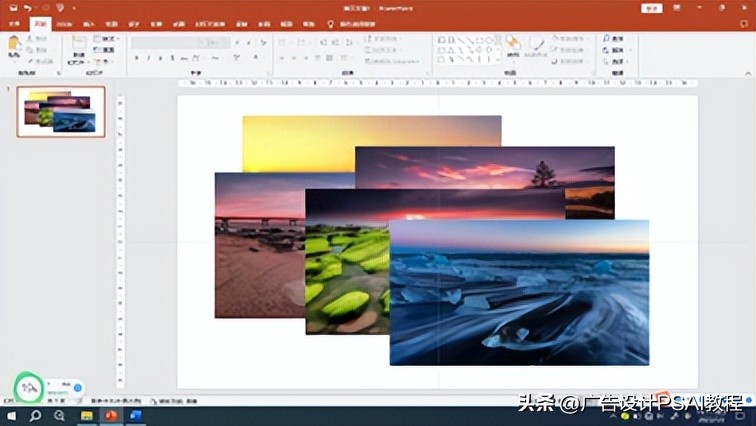Viewport: 756px width, 426px height.
Task: Select slide 1 thumbnail in panel
Action: click(x=61, y=111)
